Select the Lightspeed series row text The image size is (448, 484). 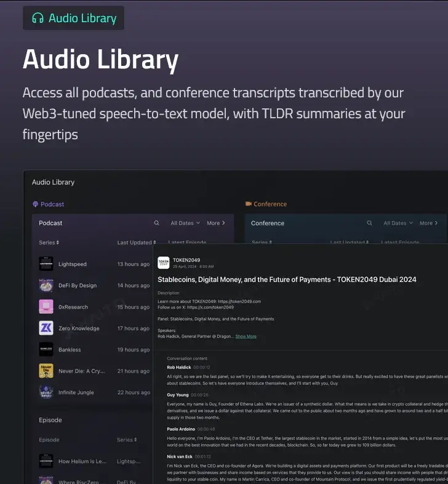(x=73, y=264)
